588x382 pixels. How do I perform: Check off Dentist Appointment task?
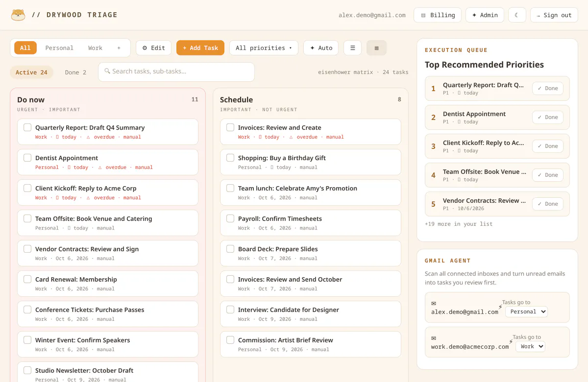pyautogui.click(x=27, y=158)
